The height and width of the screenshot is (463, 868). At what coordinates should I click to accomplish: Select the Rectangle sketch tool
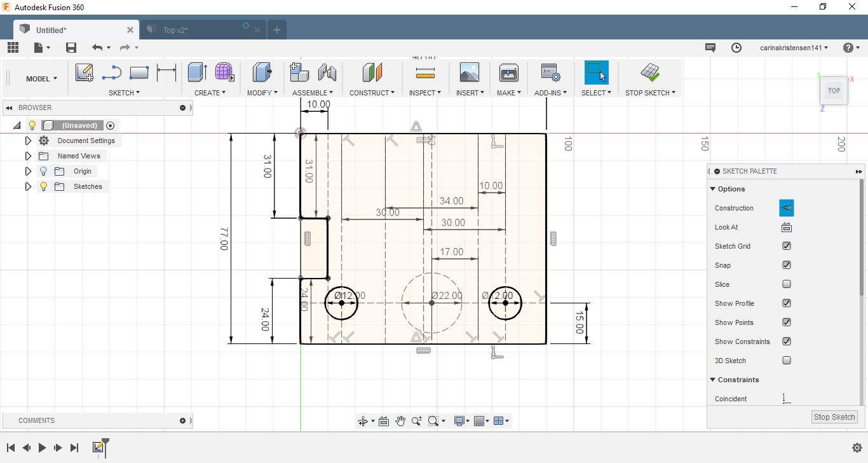pyautogui.click(x=139, y=73)
